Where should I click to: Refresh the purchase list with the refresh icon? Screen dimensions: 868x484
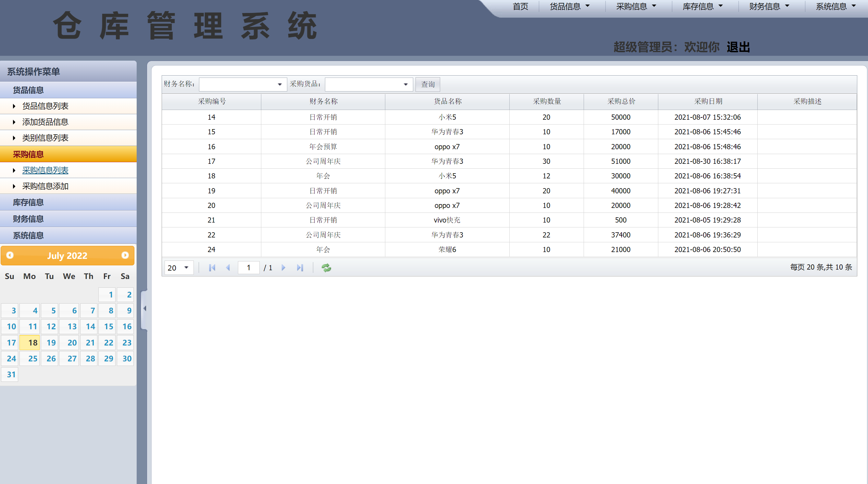tap(326, 267)
